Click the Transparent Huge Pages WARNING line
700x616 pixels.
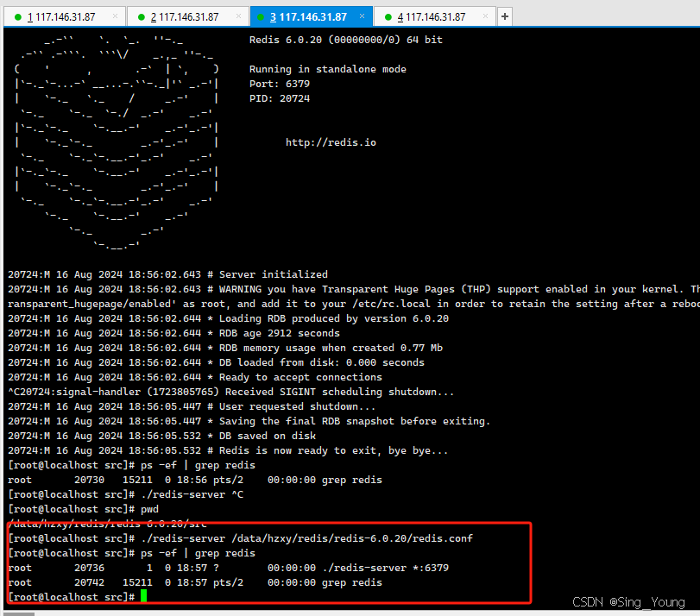tap(354, 289)
